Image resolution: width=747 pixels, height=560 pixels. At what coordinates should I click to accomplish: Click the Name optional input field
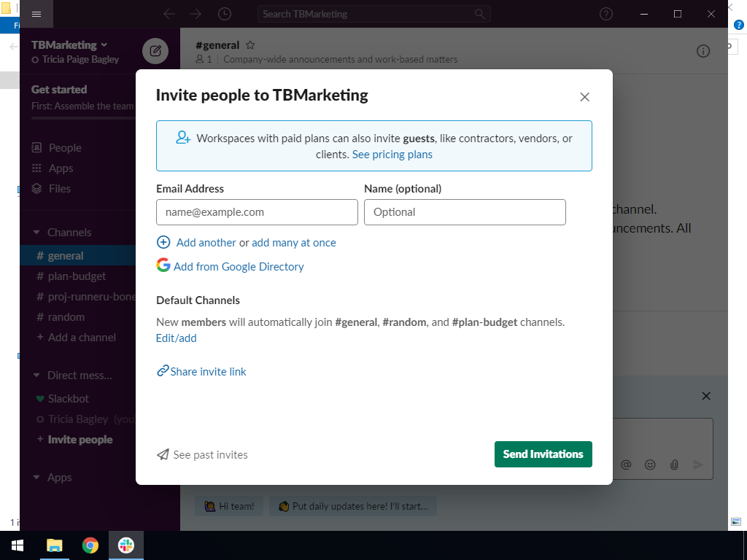pos(465,212)
